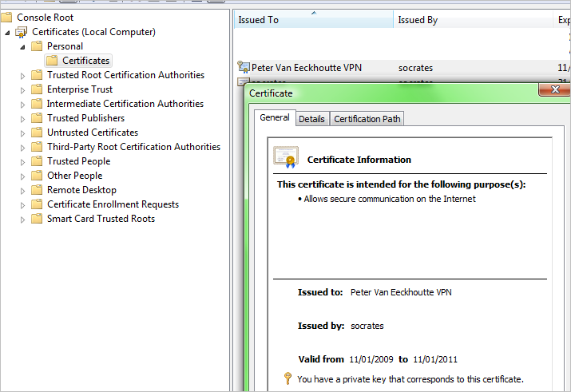Expand the Intermediate Certification Authorities node
This screenshot has width=571, height=392.
(x=23, y=105)
